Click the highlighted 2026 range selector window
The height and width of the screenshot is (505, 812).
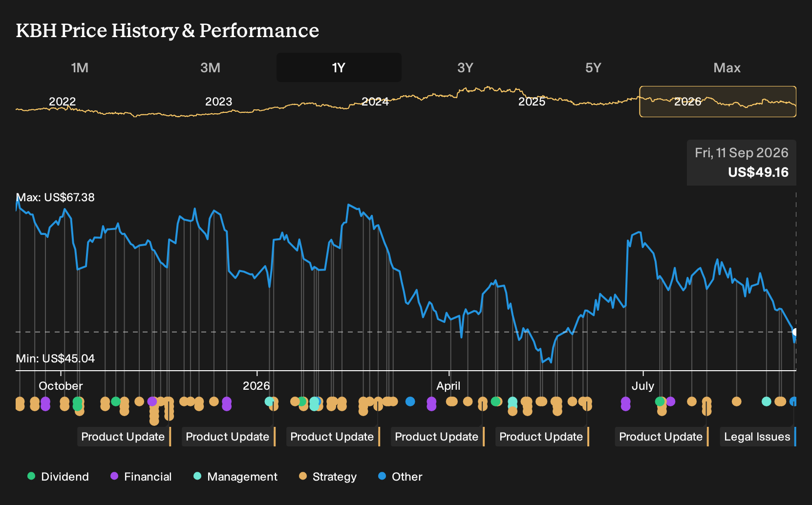(x=718, y=102)
